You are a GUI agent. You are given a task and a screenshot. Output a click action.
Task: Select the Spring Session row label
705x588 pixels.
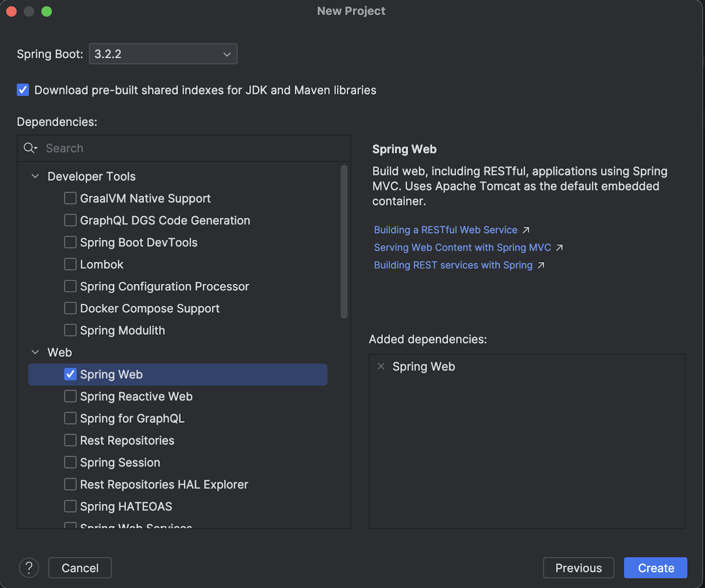point(120,462)
